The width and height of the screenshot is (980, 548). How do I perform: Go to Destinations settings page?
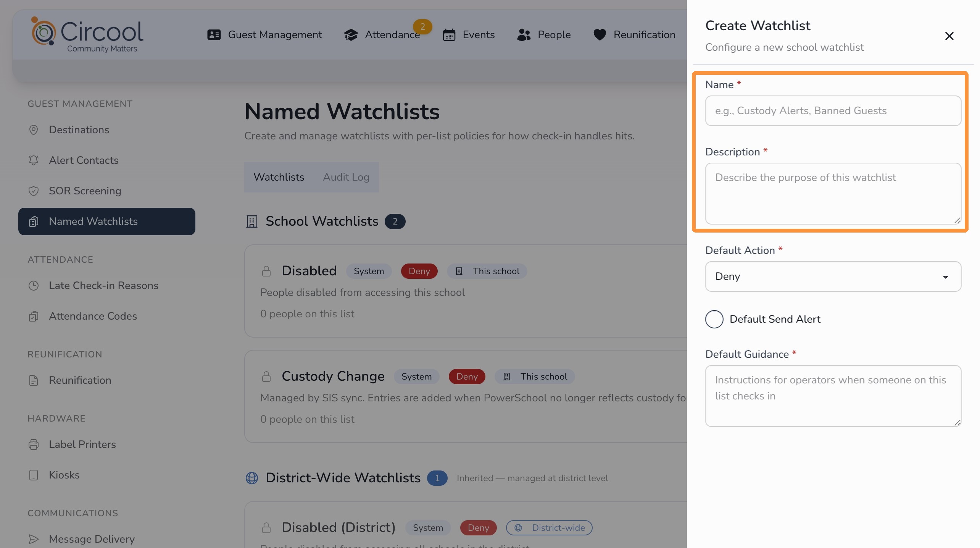pos(107,130)
